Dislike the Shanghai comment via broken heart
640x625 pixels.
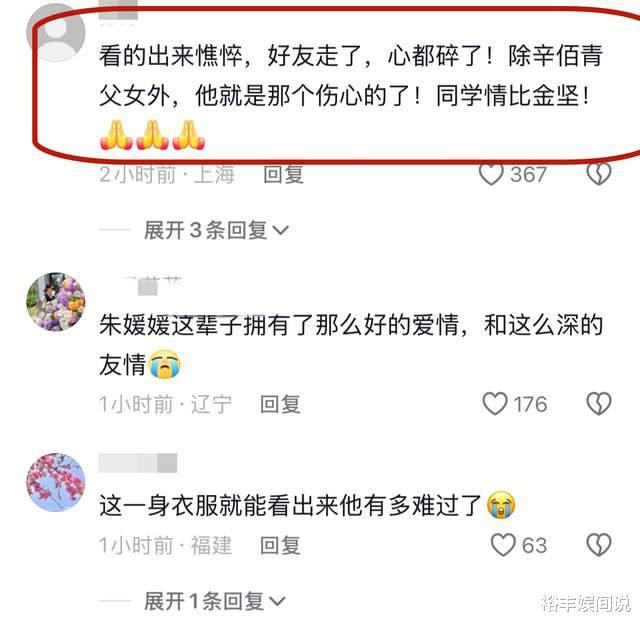[x=598, y=173]
